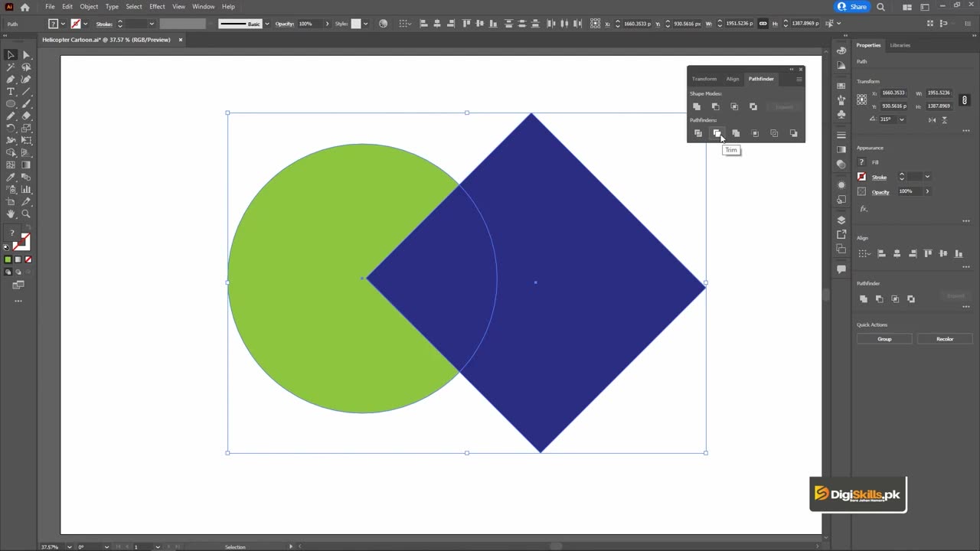Click the Recolor quick action button
This screenshot has width=980, height=551.
pyautogui.click(x=945, y=339)
